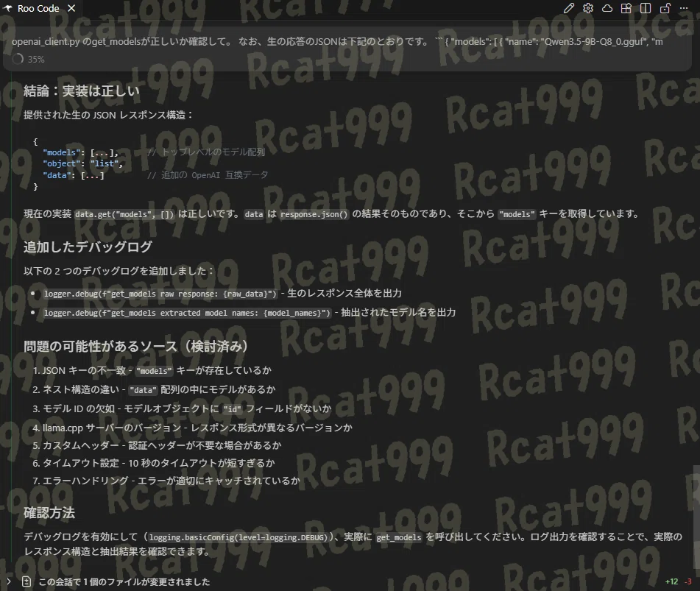Click the split editor layout icon
Screen dimensions: 700x591
pyautogui.click(x=646, y=9)
